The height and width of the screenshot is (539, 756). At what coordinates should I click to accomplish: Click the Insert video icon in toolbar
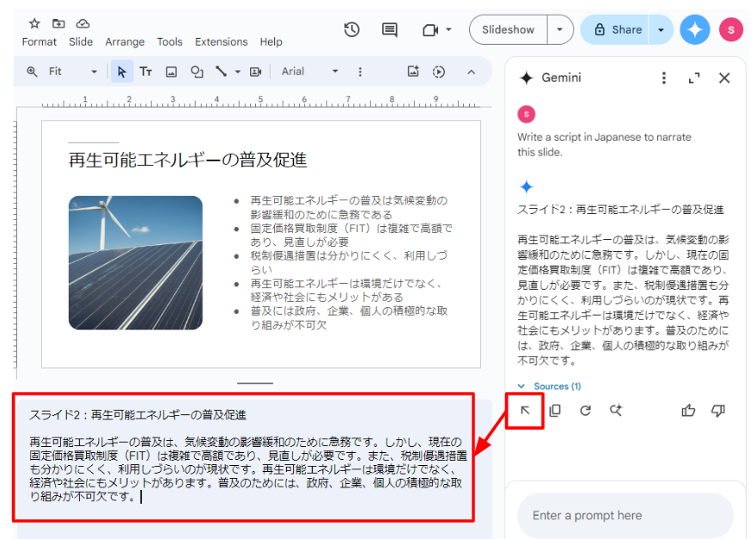click(255, 72)
